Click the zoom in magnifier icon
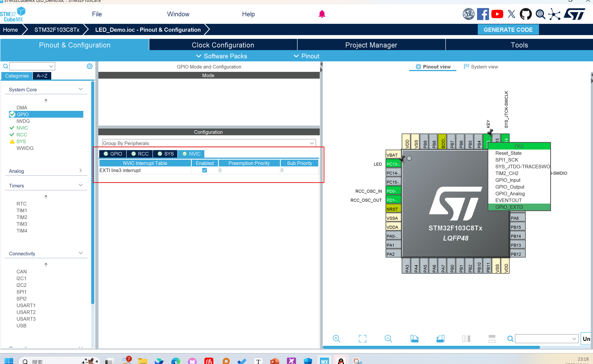 [336, 339]
